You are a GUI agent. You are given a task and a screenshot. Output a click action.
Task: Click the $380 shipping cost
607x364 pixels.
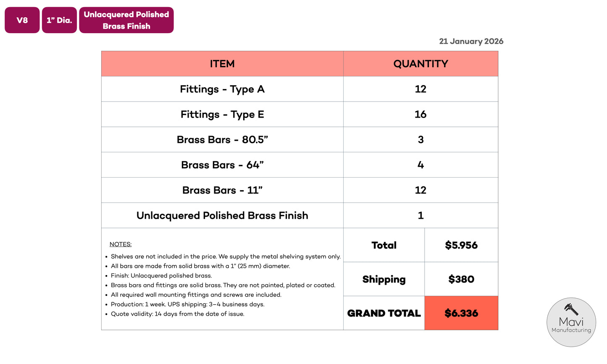(461, 279)
